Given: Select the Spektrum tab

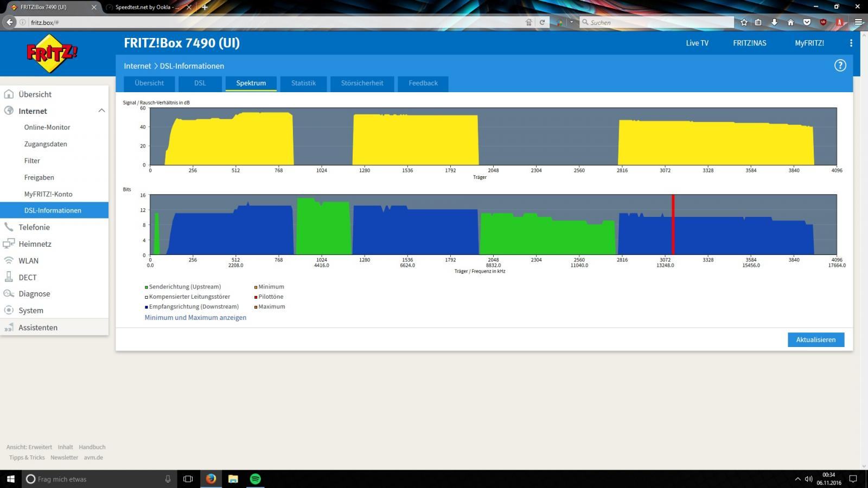Looking at the screenshot, I should [x=251, y=83].
